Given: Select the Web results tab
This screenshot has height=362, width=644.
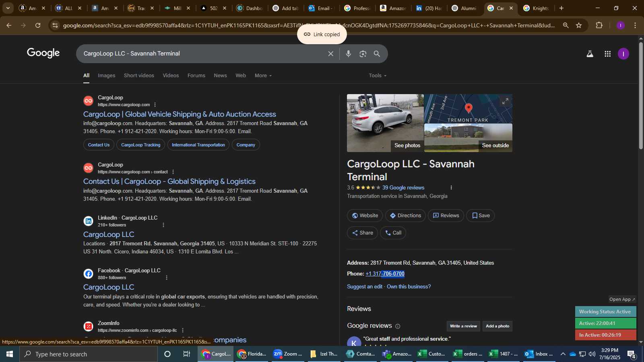Looking at the screenshot, I should [241, 76].
